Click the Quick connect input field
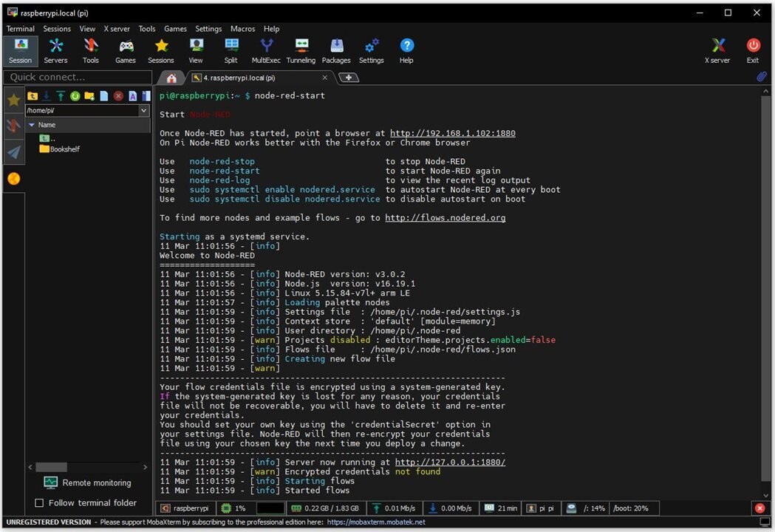 pos(76,77)
